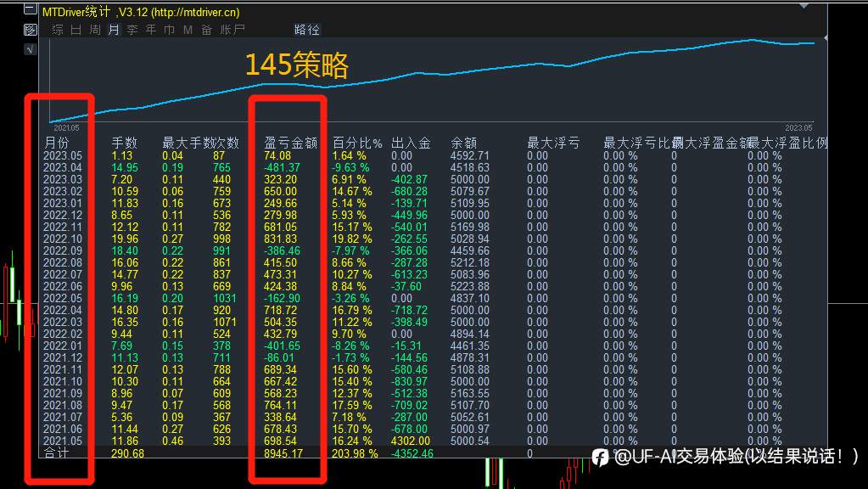Image resolution: width=868 pixels, height=489 pixels.
Task: Click the 盈亏金额 column header
Action: [291, 143]
